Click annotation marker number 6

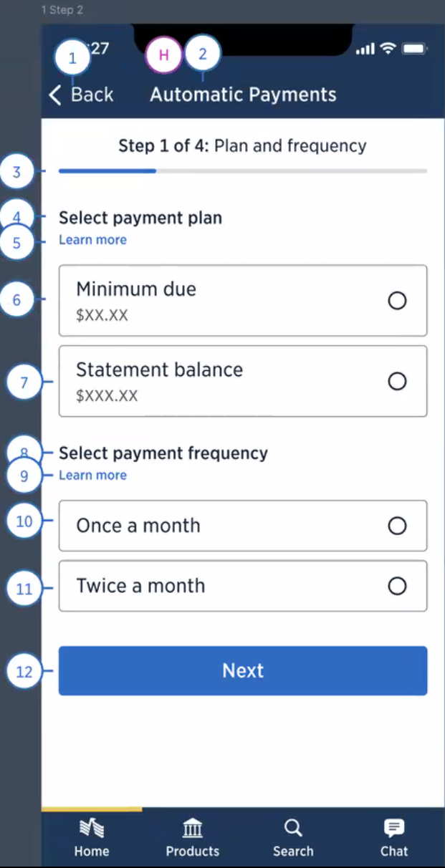pos(17,299)
